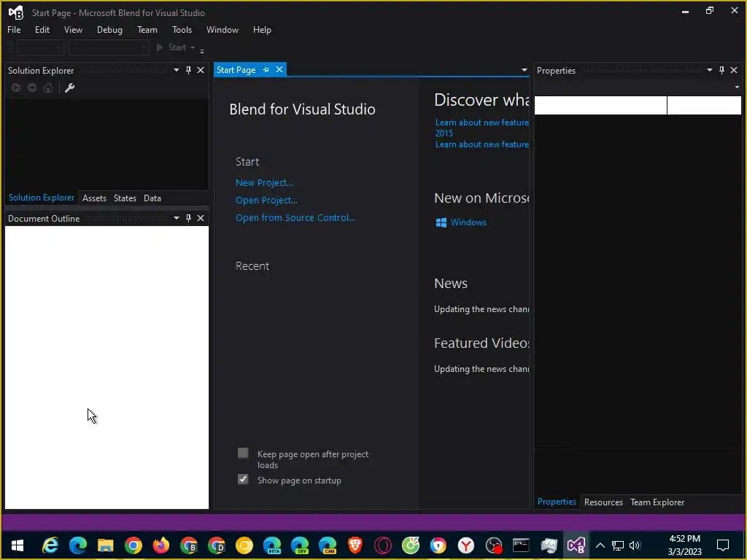The width and height of the screenshot is (747, 560).
Task: Switch to the Team Explorer tab
Action: coord(657,502)
